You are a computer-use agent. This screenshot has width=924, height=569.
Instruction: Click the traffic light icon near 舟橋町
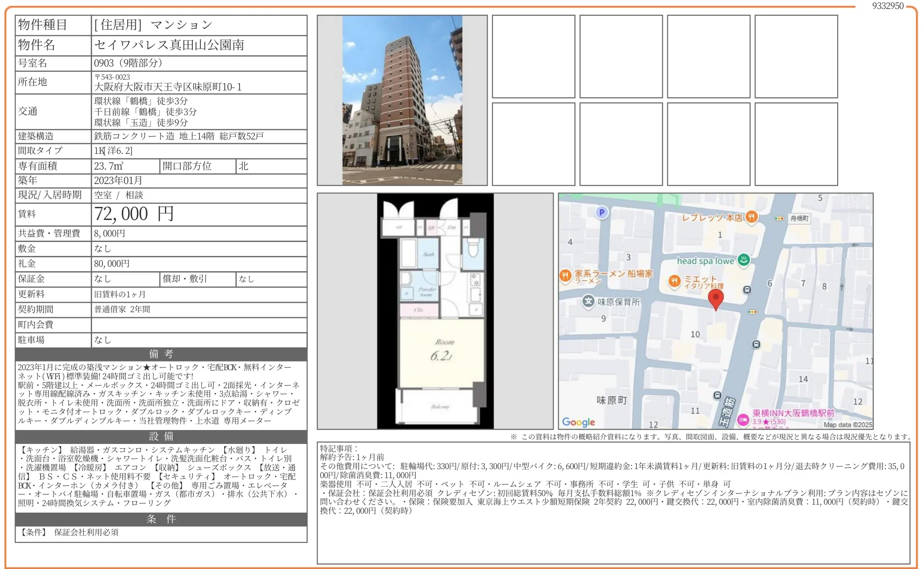coord(778,218)
